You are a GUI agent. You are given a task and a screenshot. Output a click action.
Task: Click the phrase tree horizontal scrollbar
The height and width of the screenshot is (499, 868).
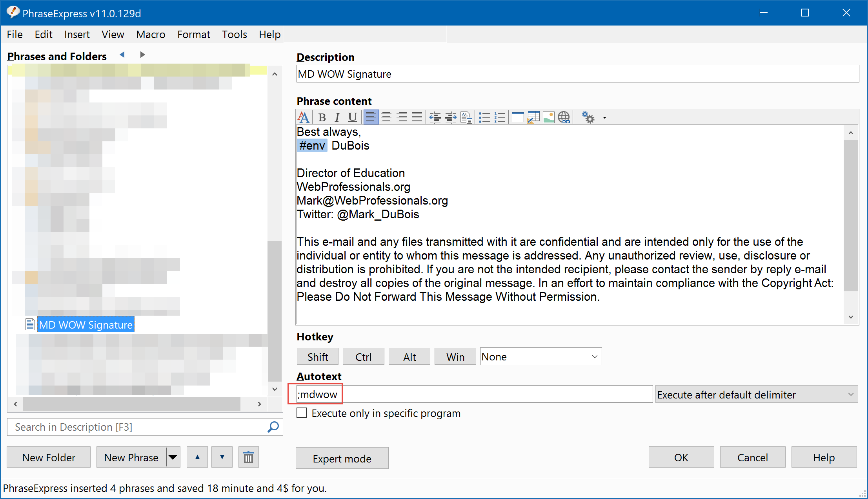coord(132,404)
